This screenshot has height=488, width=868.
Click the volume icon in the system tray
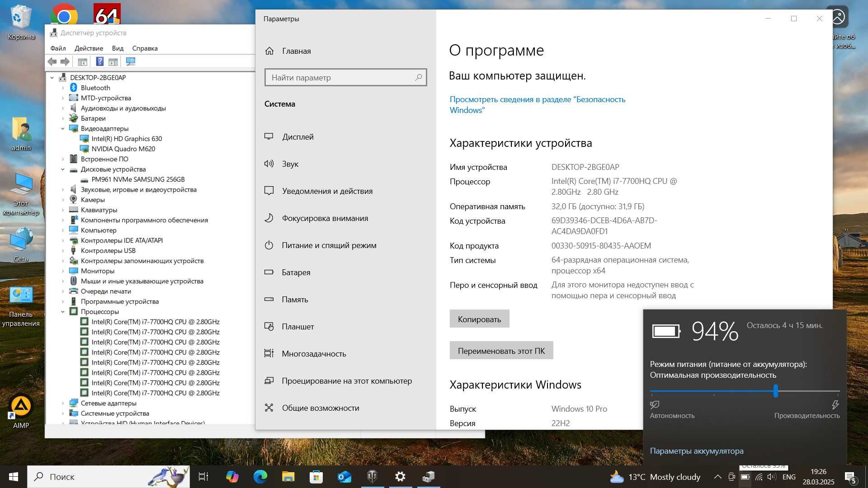[x=771, y=477]
